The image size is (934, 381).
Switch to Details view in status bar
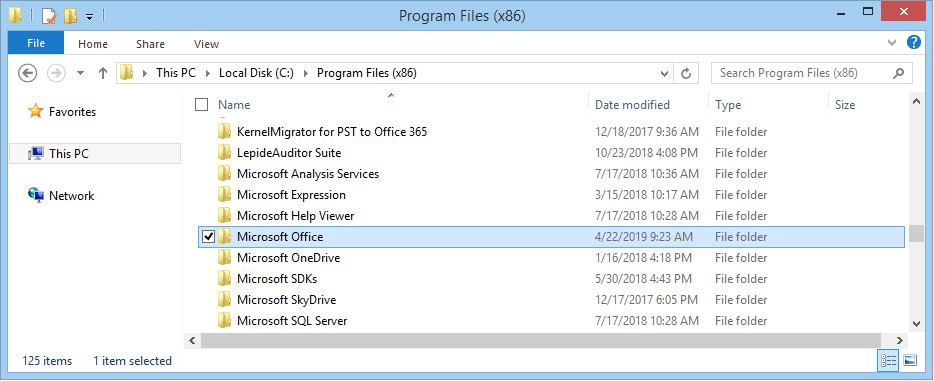click(888, 360)
